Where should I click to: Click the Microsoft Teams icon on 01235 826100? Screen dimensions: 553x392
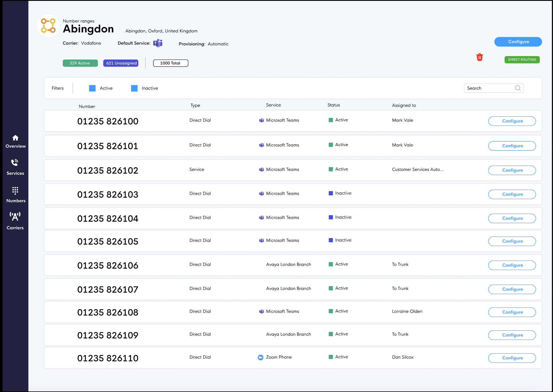261,120
